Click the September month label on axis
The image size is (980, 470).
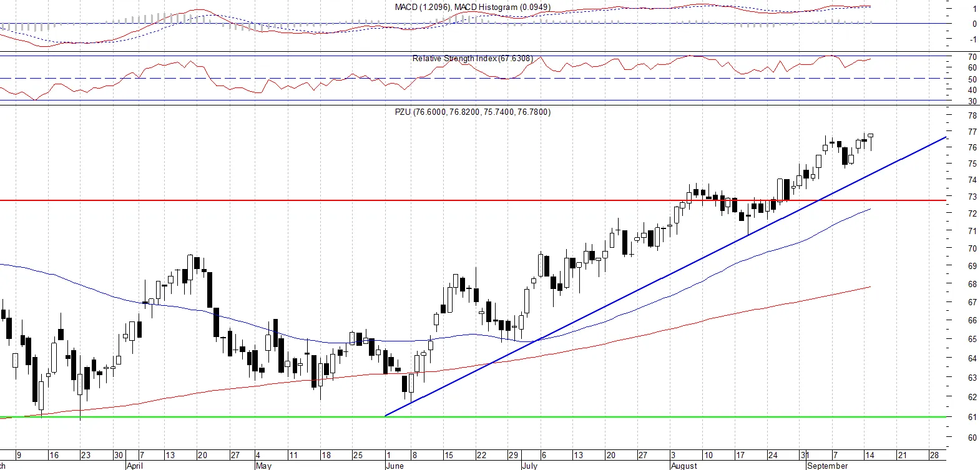click(828, 466)
